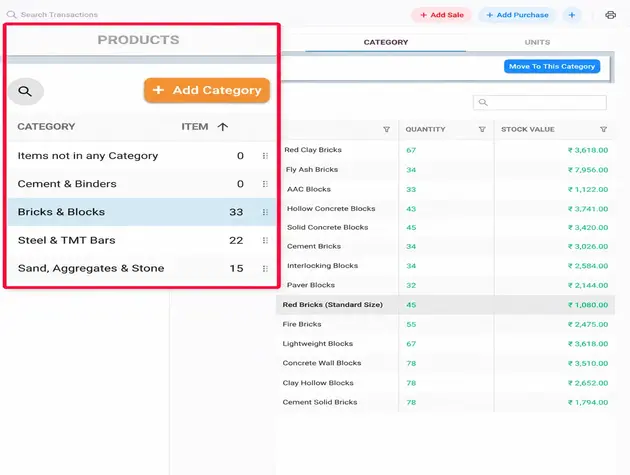
Task: Click the Add Sale button
Action: pos(442,15)
